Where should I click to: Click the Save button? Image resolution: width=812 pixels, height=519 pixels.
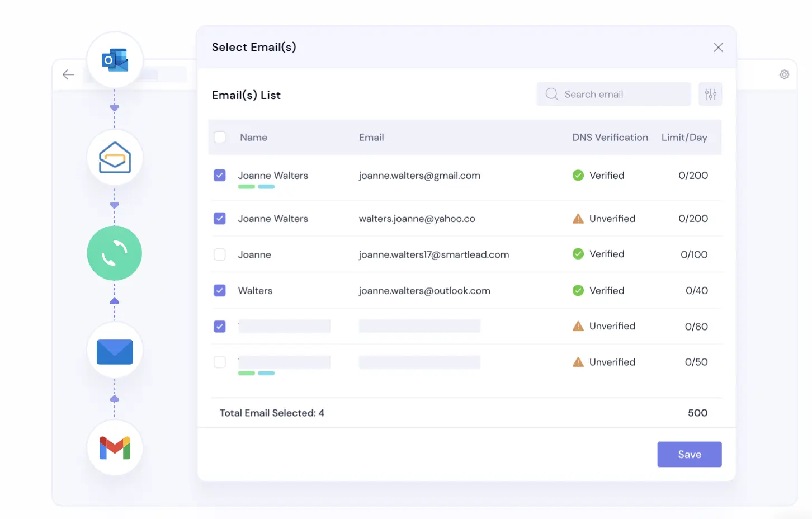[x=689, y=454]
